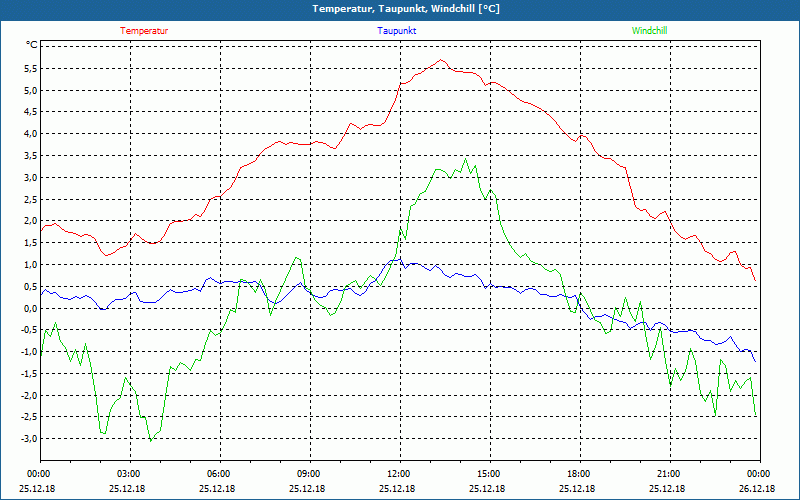800x500 pixels.
Task: Click the -1,5 y-axis value
Action: [30, 373]
